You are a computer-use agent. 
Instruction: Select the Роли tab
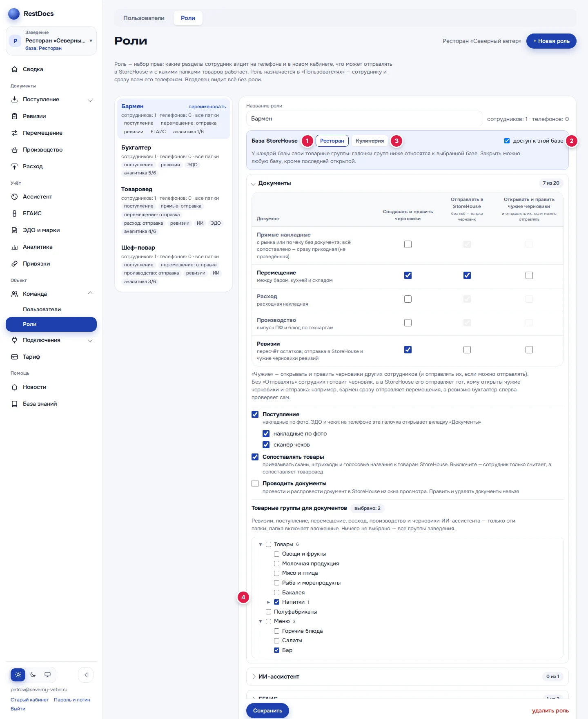tap(188, 18)
